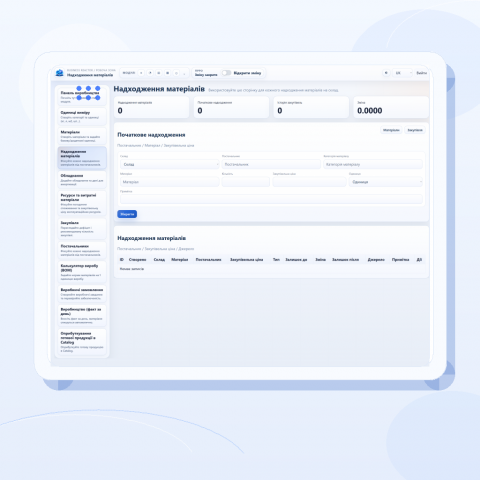Click the 'МОДУЛІ' label in header

(129, 73)
